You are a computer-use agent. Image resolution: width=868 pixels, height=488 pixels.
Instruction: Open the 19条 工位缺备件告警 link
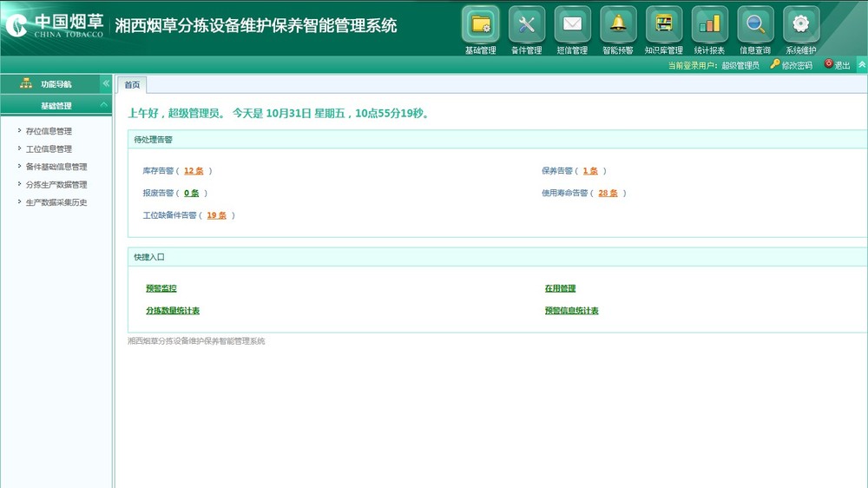pos(217,215)
